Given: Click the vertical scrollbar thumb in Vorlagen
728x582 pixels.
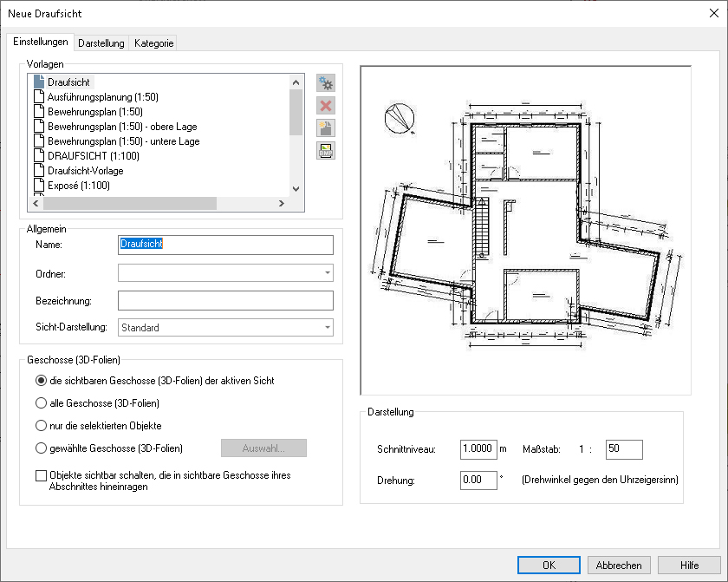Looking at the screenshot, I should point(296,113).
